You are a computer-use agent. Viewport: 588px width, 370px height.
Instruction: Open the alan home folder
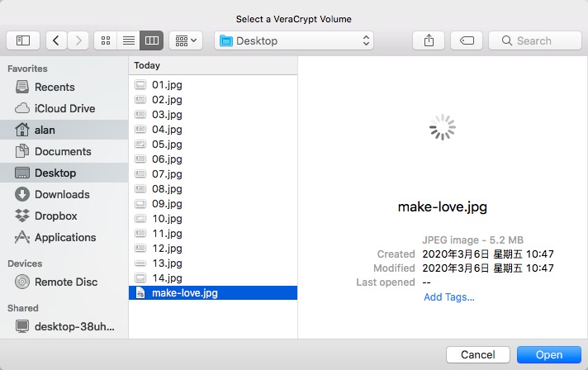[x=45, y=130]
